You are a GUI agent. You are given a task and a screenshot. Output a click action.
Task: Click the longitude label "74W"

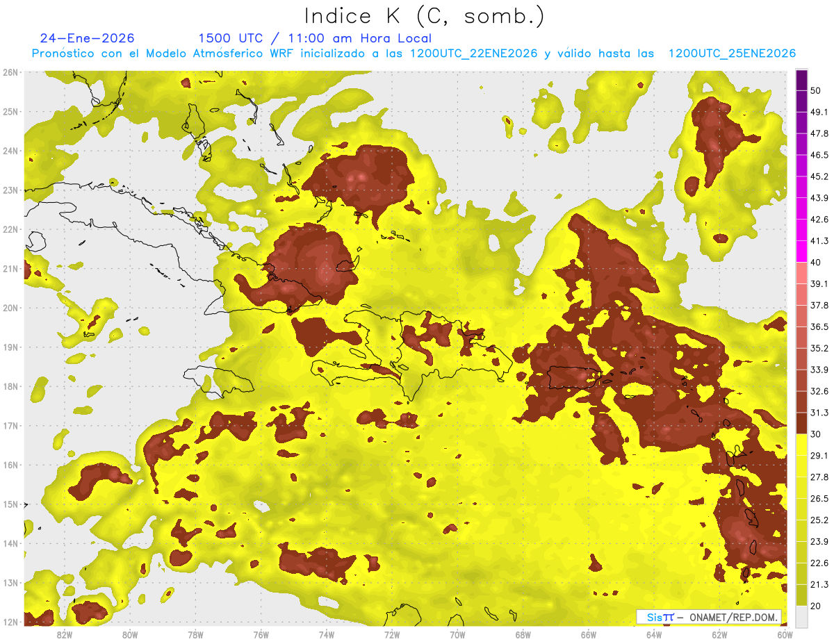coord(327,635)
